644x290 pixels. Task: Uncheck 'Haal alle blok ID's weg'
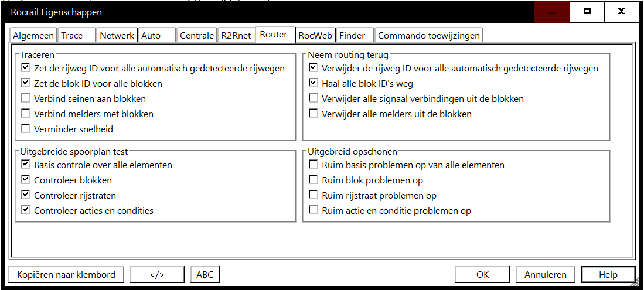[x=314, y=84]
